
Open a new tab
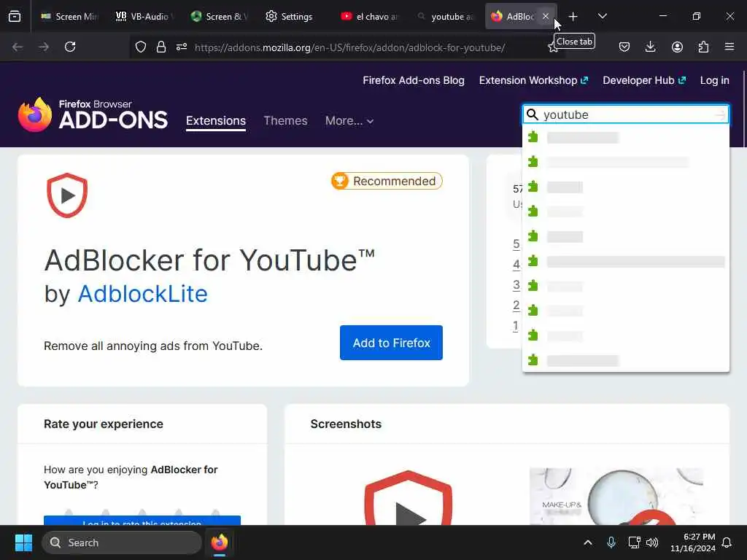[x=573, y=17]
